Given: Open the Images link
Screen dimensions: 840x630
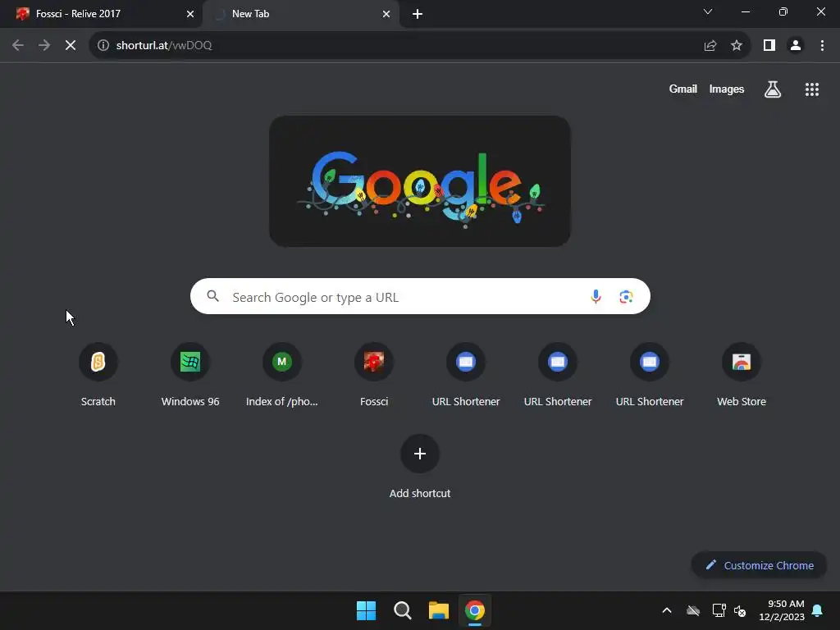Looking at the screenshot, I should [x=727, y=89].
